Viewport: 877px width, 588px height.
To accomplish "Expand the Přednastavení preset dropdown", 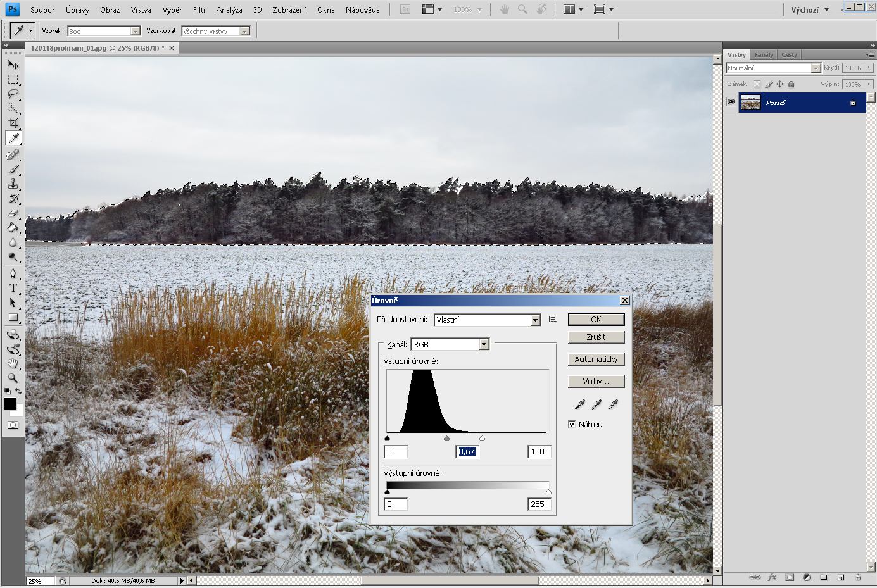I will [x=535, y=320].
